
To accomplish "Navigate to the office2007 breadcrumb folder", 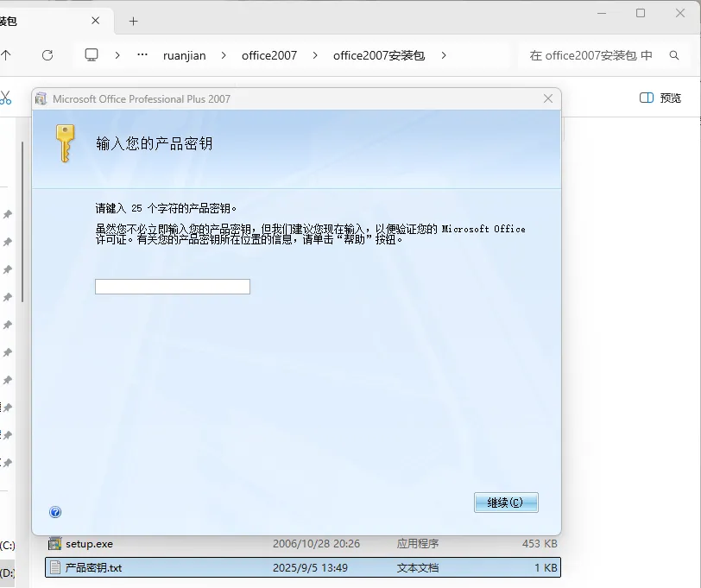I will [x=269, y=55].
